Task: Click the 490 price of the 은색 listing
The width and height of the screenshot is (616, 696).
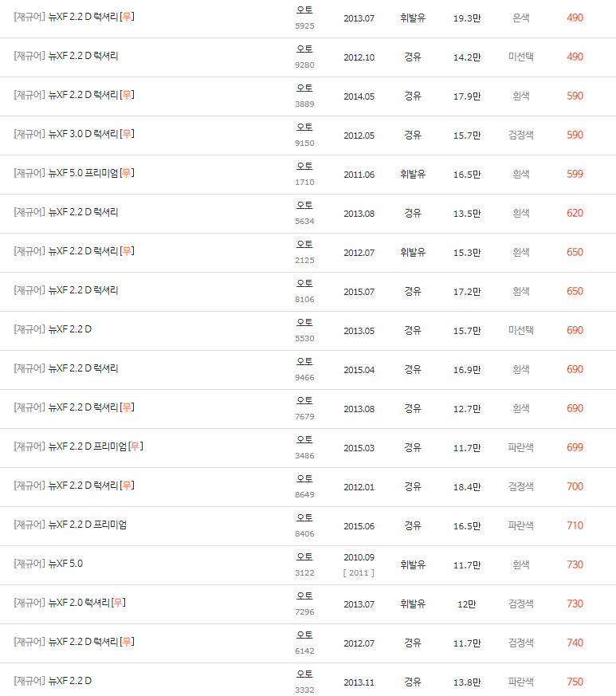Action: (574, 18)
